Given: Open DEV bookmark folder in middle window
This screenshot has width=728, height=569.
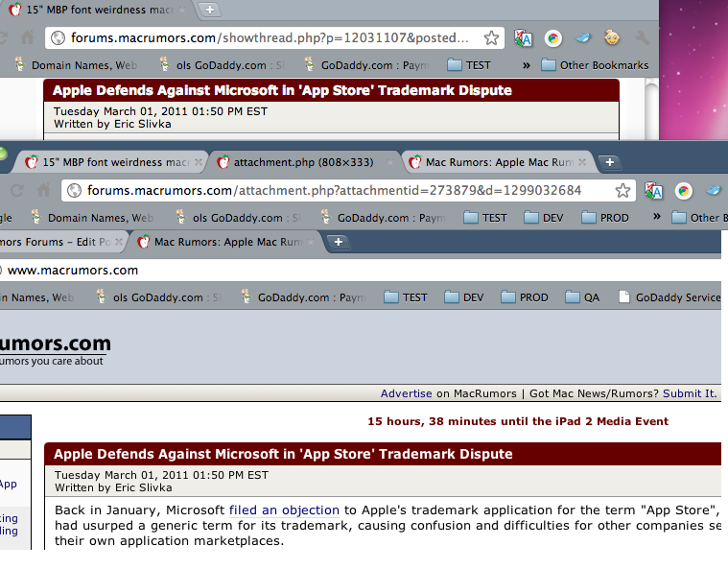Looking at the screenshot, I should (544, 218).
